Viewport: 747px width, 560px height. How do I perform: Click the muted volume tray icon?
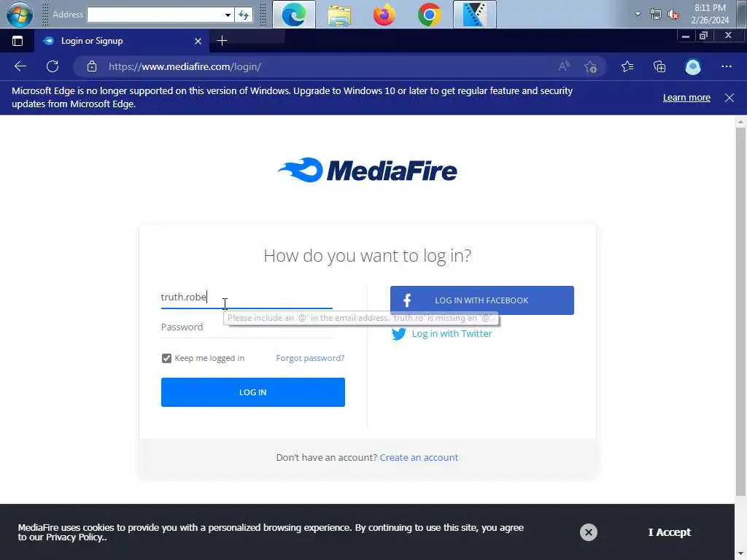673,15
